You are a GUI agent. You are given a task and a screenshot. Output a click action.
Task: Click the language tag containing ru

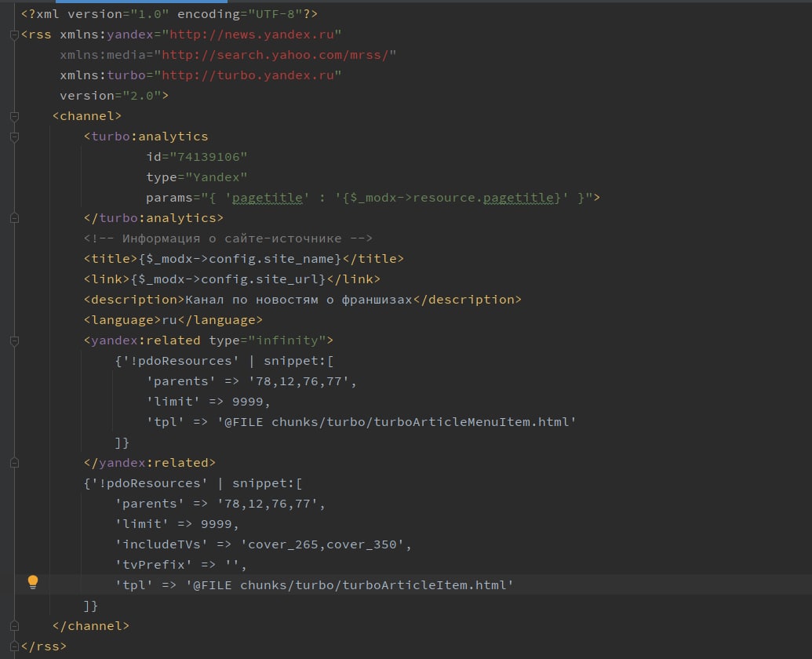point(173,320)
